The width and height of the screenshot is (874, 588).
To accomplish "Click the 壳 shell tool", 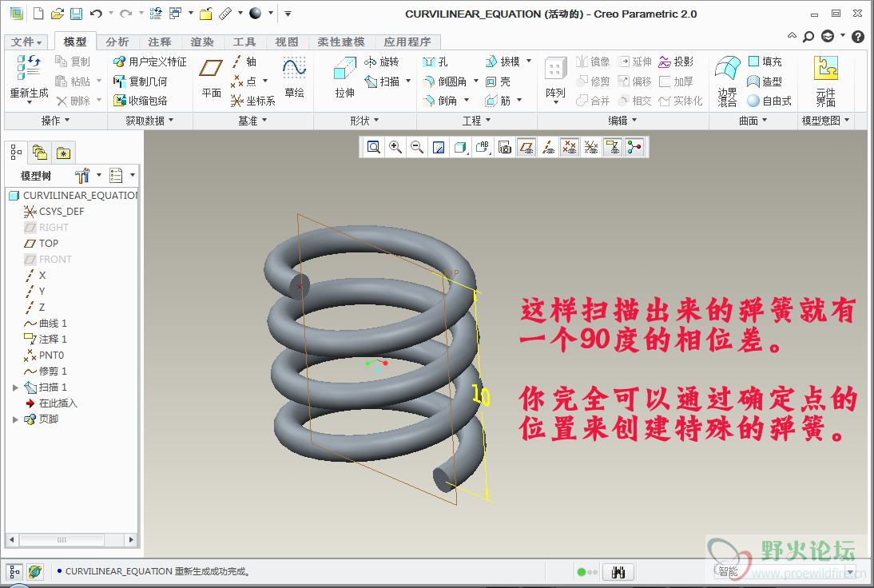I will coord(498,81).
